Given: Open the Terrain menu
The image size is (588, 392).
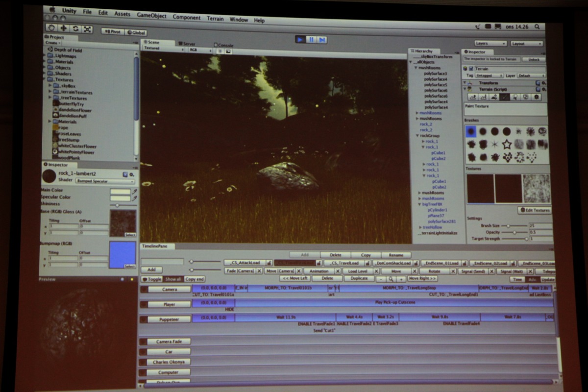Looking at the screenshot, I should click(215, 19).
